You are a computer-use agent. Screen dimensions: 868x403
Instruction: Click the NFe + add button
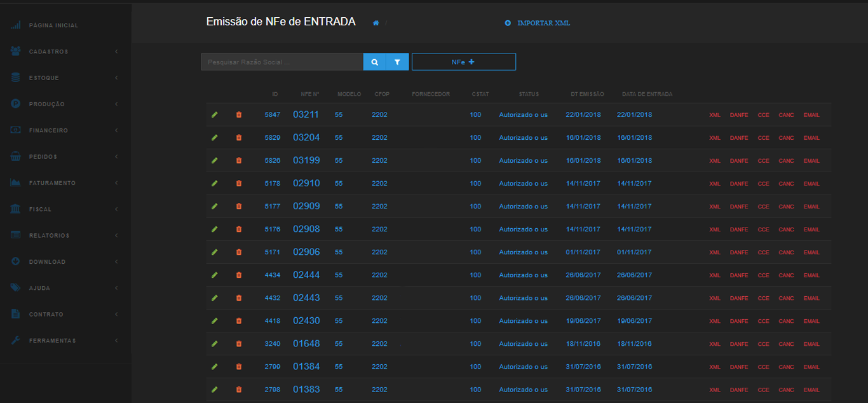(x=464, y=62)
